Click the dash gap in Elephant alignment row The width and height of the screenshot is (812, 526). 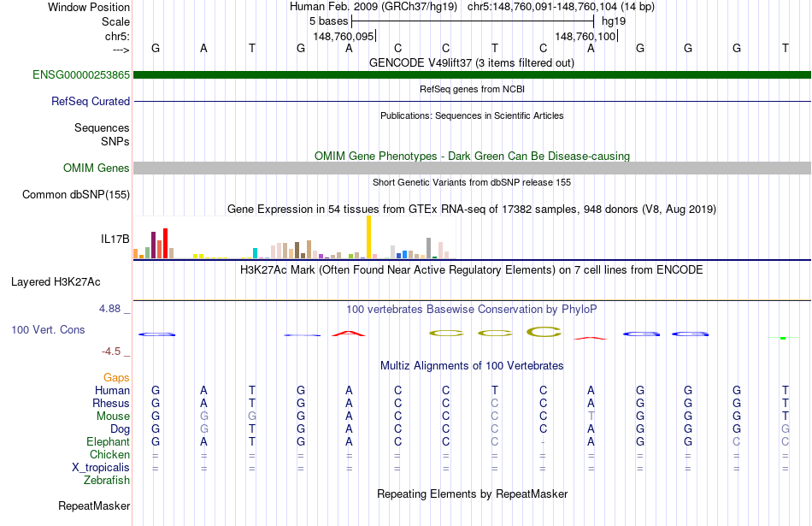click(x=543, y=442)
